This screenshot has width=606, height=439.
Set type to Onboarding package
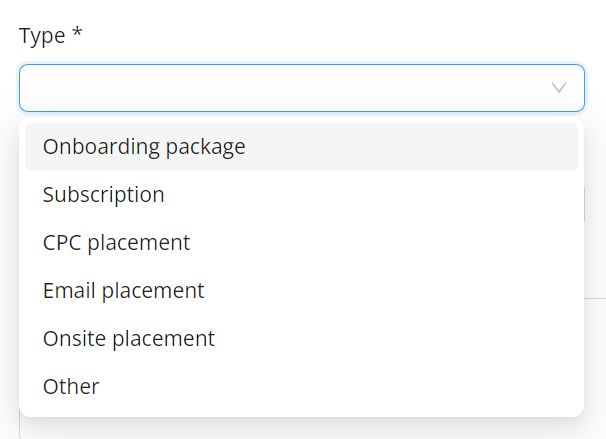pos(144,147)
